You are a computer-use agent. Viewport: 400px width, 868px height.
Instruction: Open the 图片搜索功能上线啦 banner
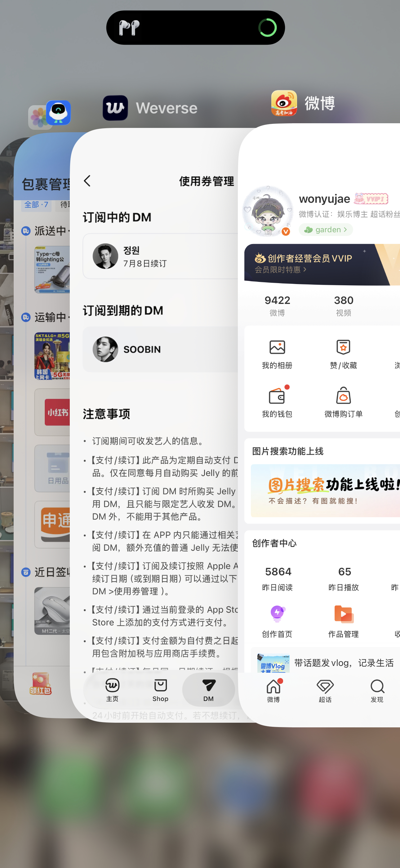point(325,490)
